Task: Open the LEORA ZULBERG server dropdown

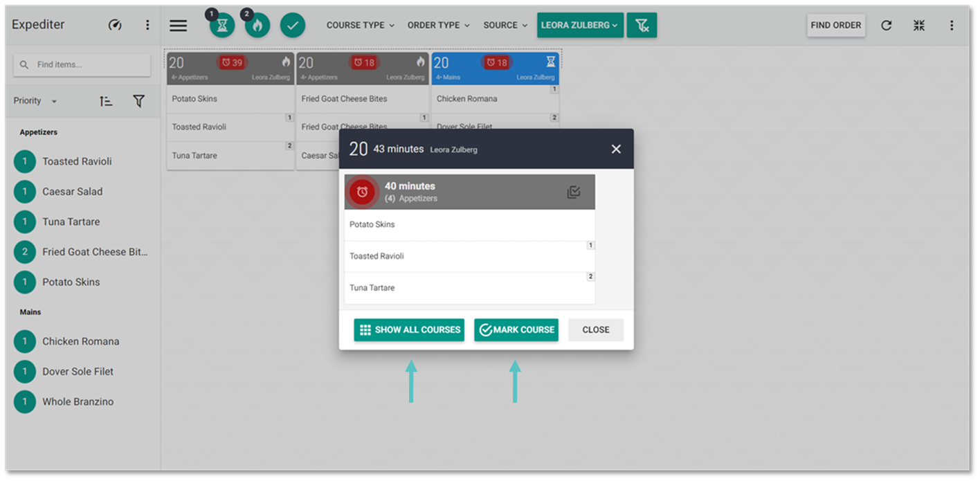Action: click(x=580, y=26)
